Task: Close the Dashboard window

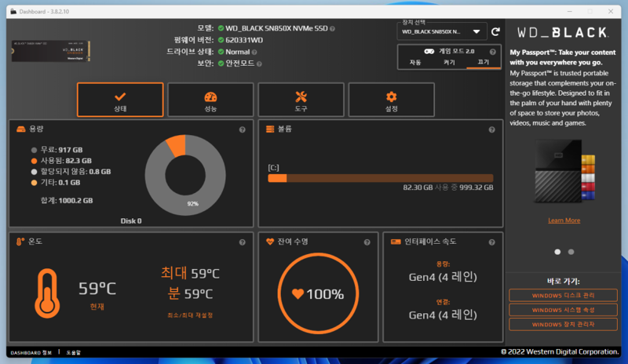Action: click(611, 11)
